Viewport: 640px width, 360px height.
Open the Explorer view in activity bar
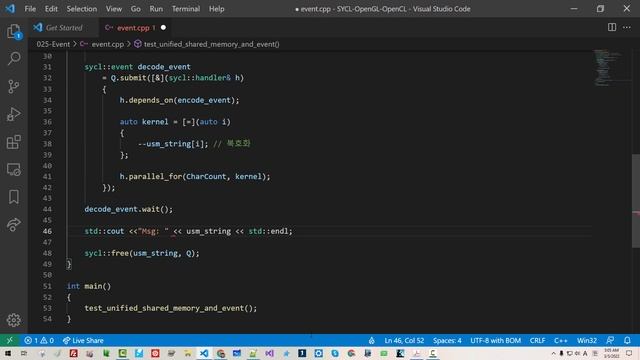(13, 31)
